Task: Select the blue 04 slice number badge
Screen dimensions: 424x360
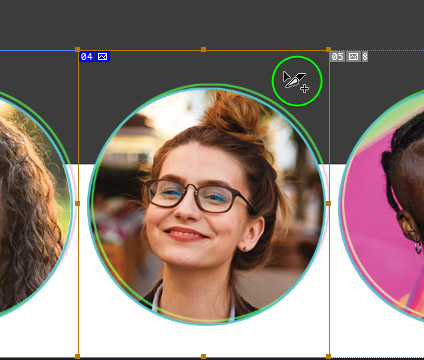Action: point(87,57)
